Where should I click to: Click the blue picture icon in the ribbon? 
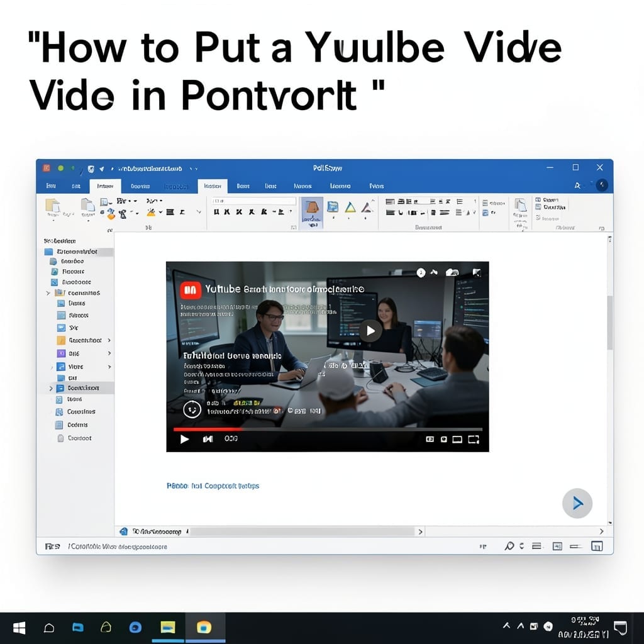333,206
